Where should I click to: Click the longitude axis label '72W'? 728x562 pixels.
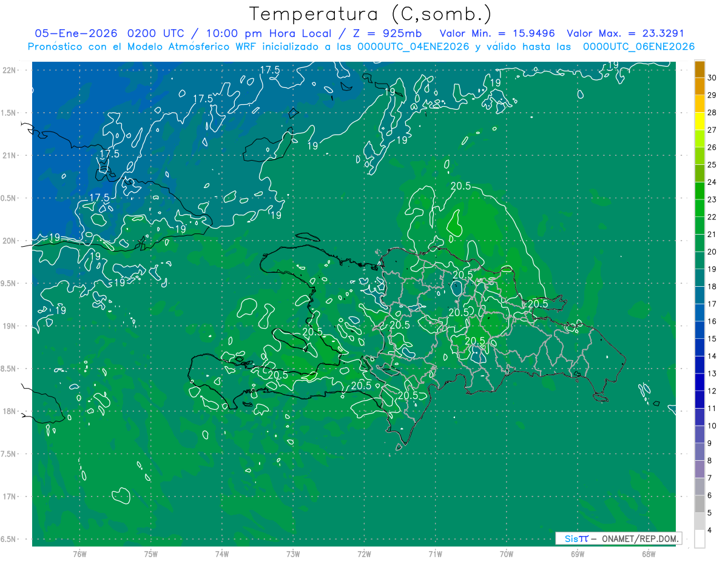click(x=364, y=554)
